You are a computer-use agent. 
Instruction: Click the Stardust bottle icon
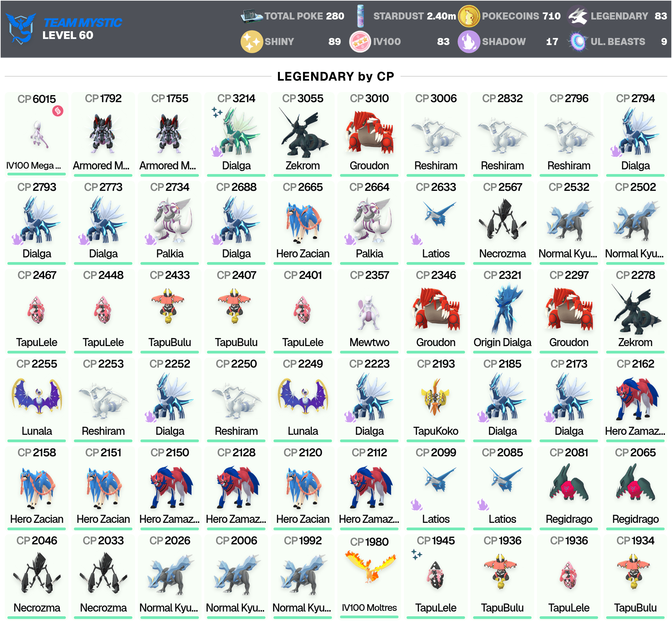pyautogui.click(x=361, y=16)
